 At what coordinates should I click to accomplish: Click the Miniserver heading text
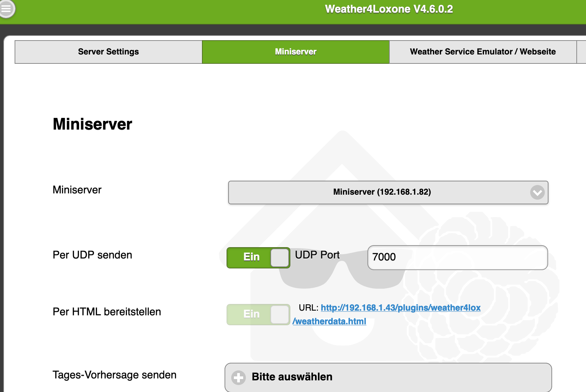pyautogui.click(x=92, y=124)
